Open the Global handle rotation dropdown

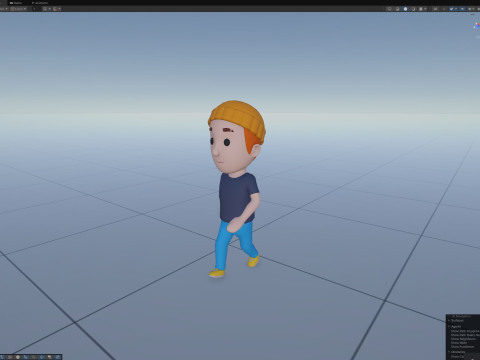click(x=18, y=9)
